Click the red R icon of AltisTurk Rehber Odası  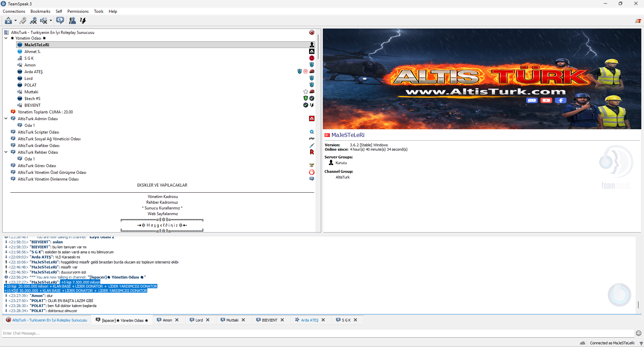tap(312, 152)
